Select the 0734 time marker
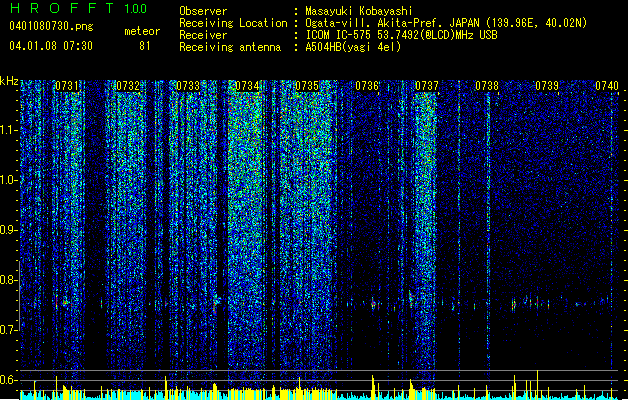Viewport: 629px width, 400px height. pyautogui.click(x=247, y=86)
